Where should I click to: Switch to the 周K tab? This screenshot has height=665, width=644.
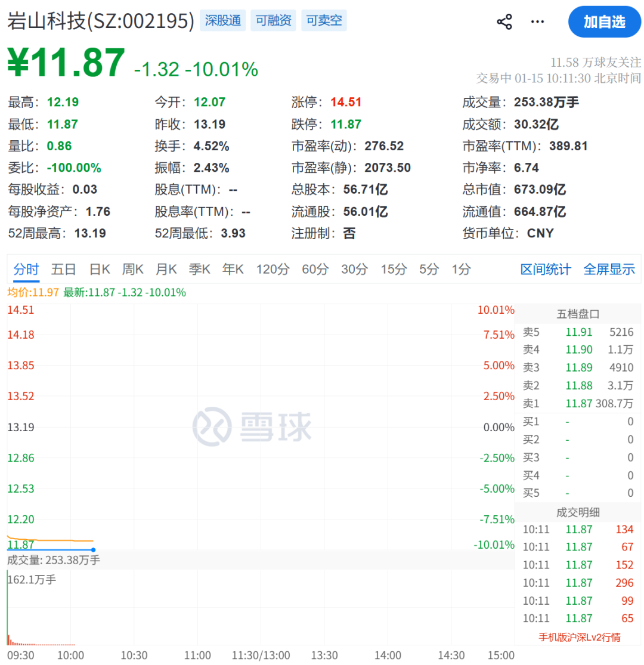click(132, 269)
